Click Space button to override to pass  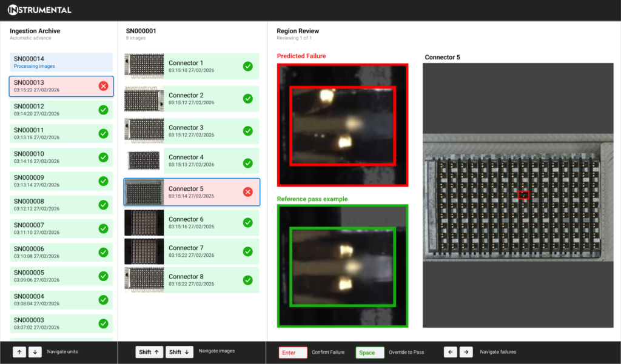point(370,351)
